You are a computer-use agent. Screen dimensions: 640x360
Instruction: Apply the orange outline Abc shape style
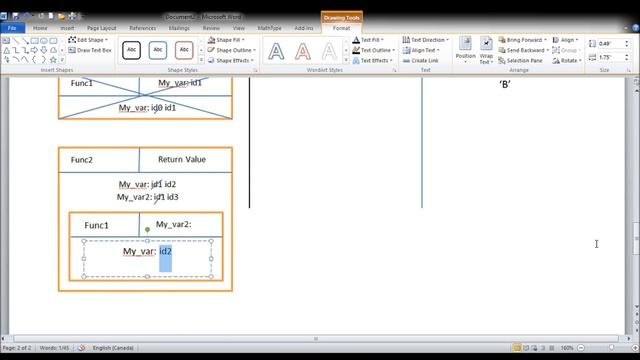(x=184, y=50)
